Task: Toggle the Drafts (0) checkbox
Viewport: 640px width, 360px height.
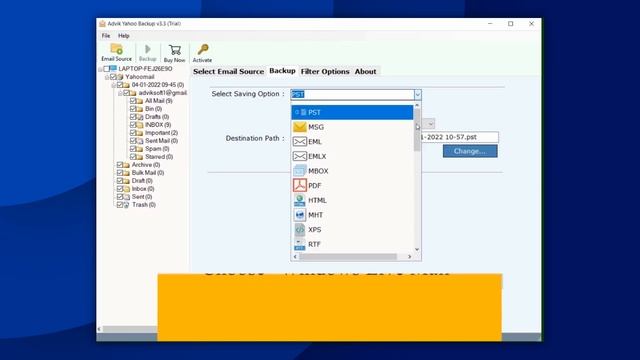Action: pos(133,117)
